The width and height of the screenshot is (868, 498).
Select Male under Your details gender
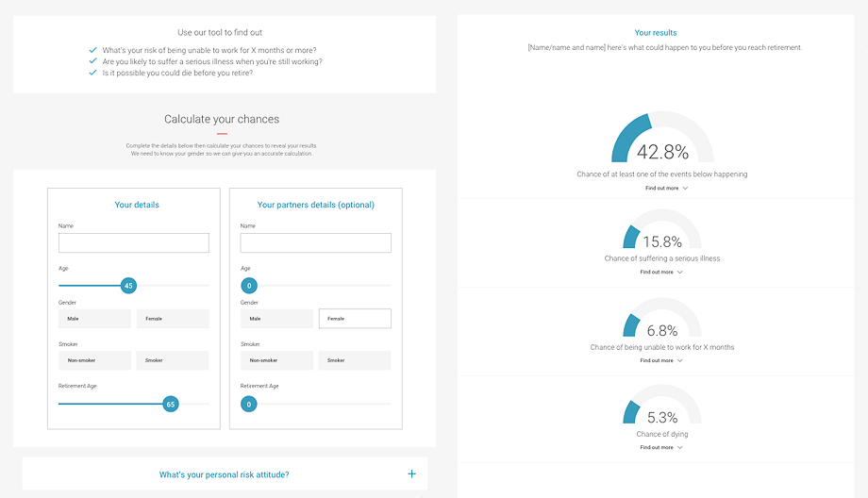click(94, 319)
